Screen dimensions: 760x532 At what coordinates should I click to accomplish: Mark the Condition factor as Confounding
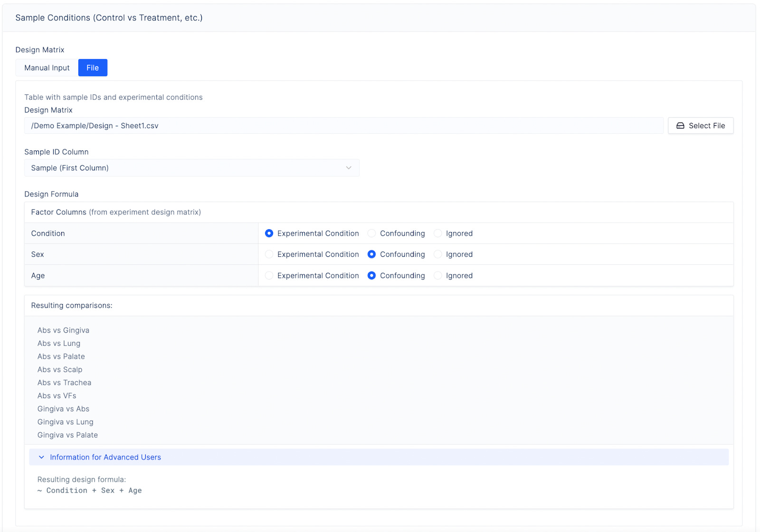point(371,233)
